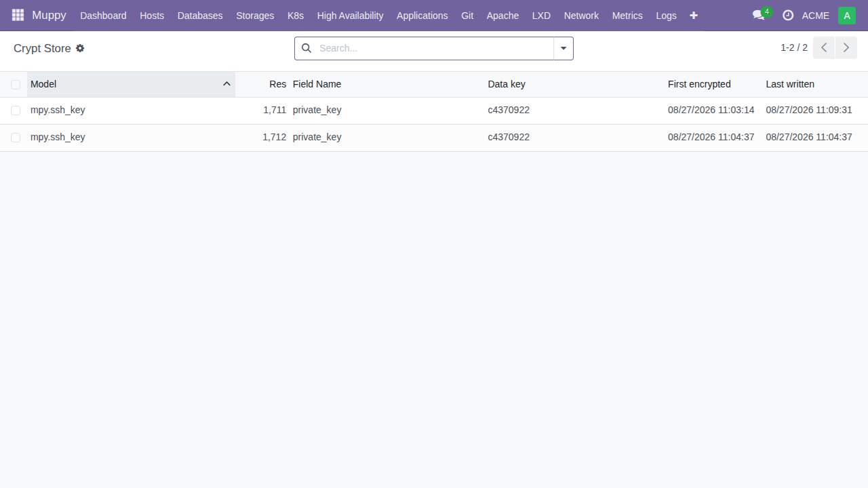Open the ACME company switcher
This screenshot has width=868, height=488.
(815, 15)
